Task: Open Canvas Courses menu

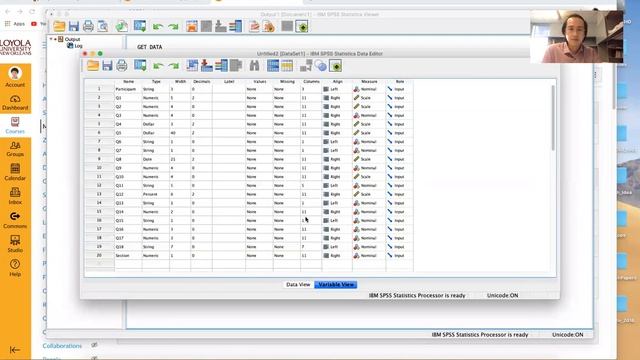Action: tap(15, 125)
